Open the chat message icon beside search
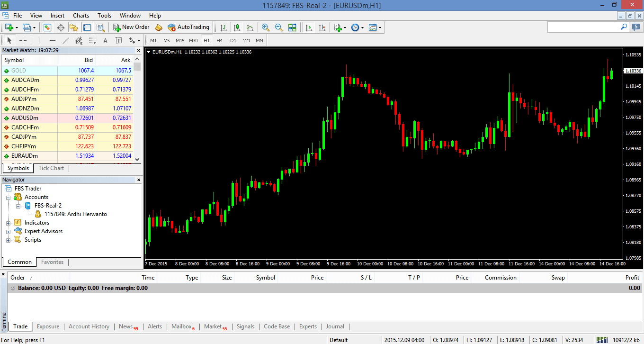644x344 pixels. coord(635,27)
